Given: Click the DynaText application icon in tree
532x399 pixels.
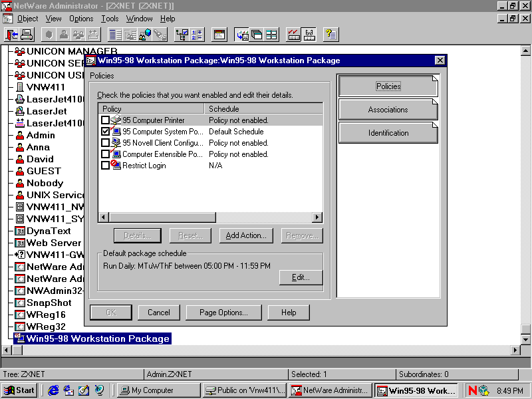Looking at the screenshot, I should click(20, 231).
